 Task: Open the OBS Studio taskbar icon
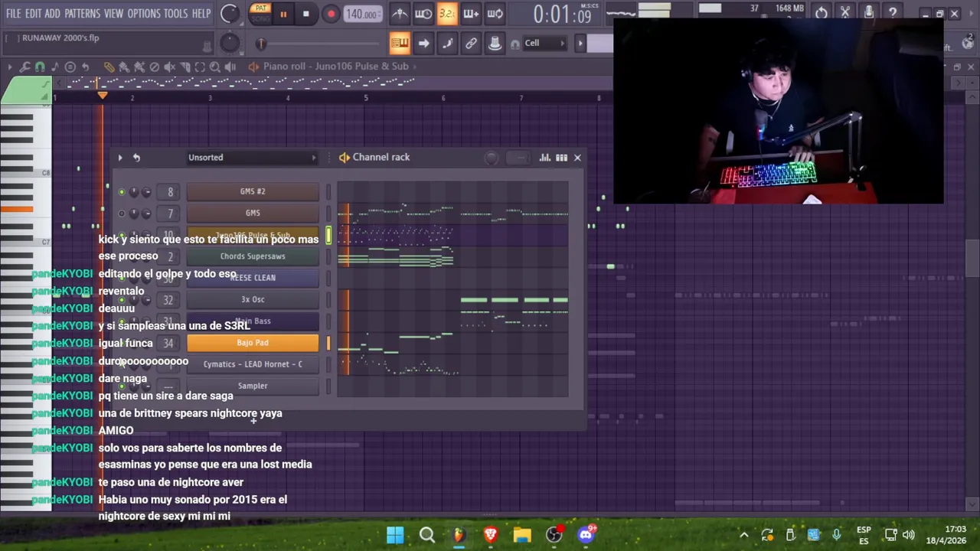click(x=554, y=535)
